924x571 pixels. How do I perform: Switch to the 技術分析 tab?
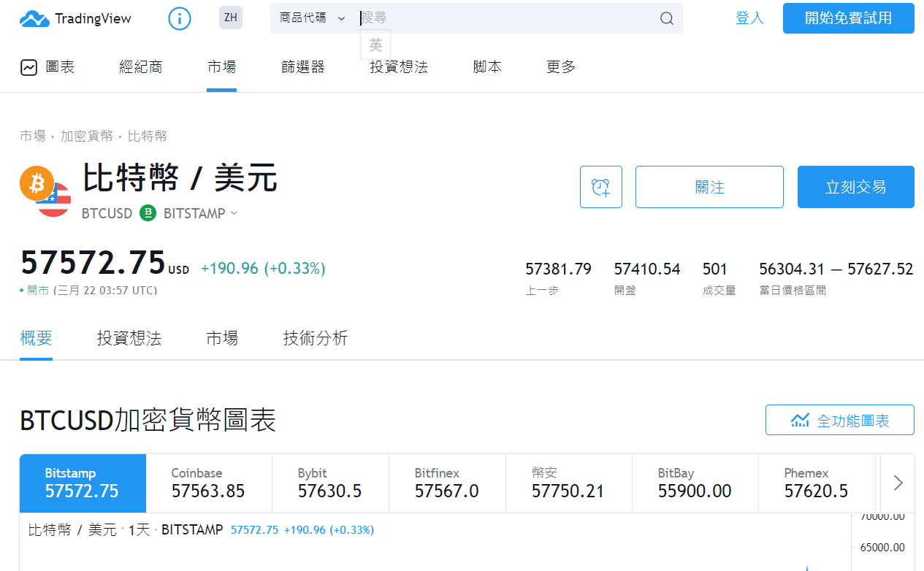click(x=316, y=338)
